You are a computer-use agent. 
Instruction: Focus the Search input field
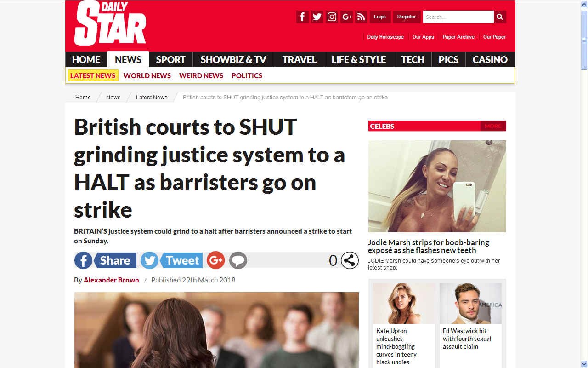point(458,17)
